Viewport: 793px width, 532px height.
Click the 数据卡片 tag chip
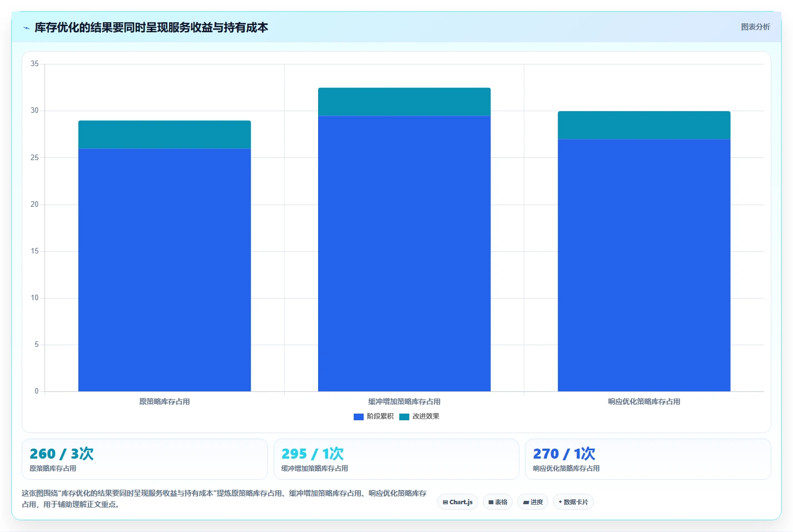coord(573,502)
